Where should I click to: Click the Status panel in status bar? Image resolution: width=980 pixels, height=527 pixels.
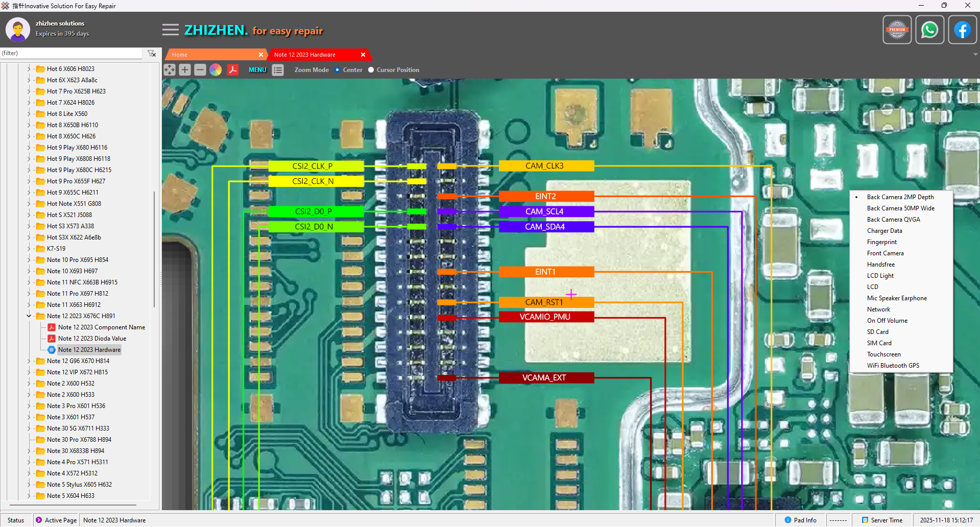tap(16, 520)
